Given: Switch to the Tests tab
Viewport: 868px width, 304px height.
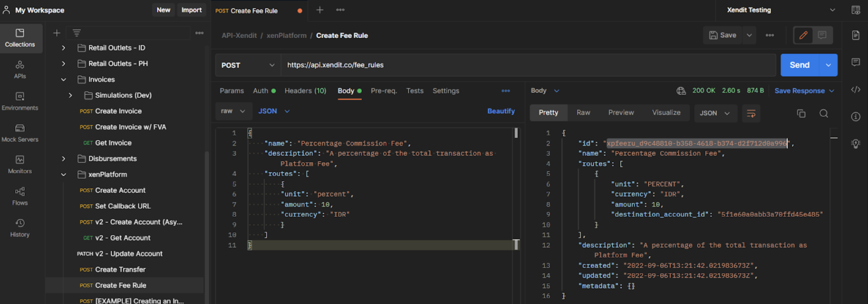Looking at the screenshot, I should pos(415,91).
